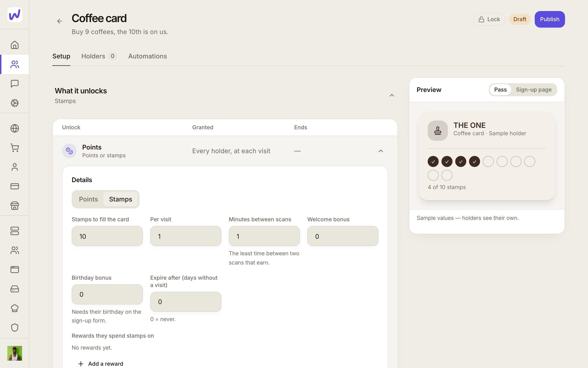Focus the Birthday bonus field
588x368 pixels.
107,294
